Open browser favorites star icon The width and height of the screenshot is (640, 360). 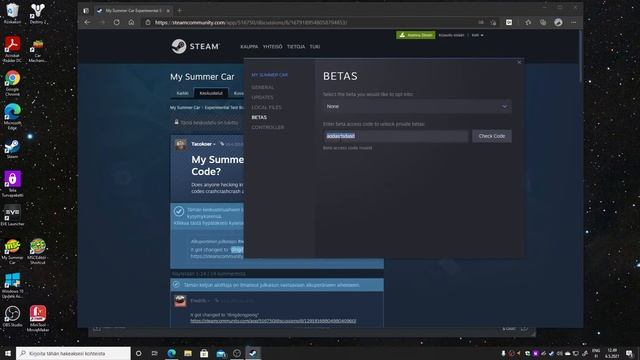528,22
